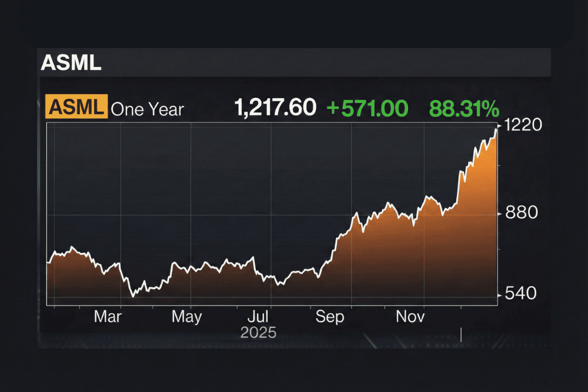588x392 pixels.
Task: Select the +571.00 price change figure
Action: pyautogui.click(x=367, y=108)
